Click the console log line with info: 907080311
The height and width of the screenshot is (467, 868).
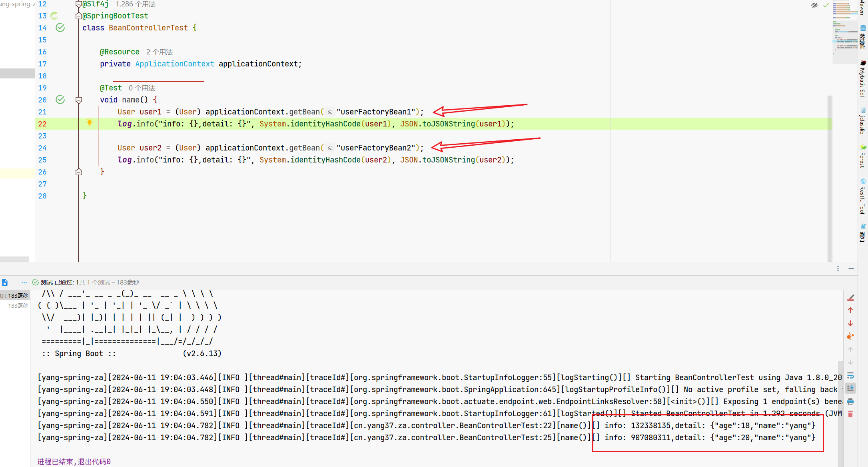(426, 437)
